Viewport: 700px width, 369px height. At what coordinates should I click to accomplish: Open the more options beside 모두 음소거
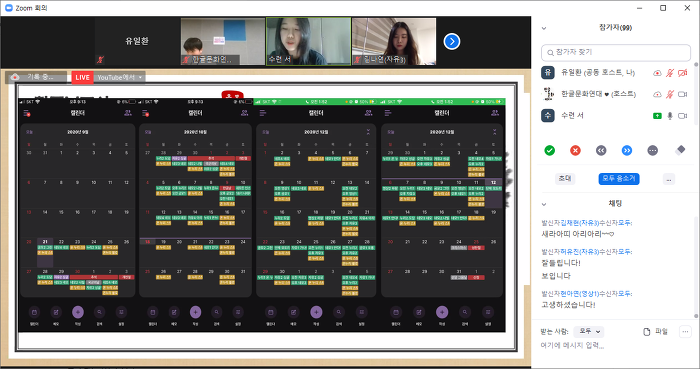669,179
